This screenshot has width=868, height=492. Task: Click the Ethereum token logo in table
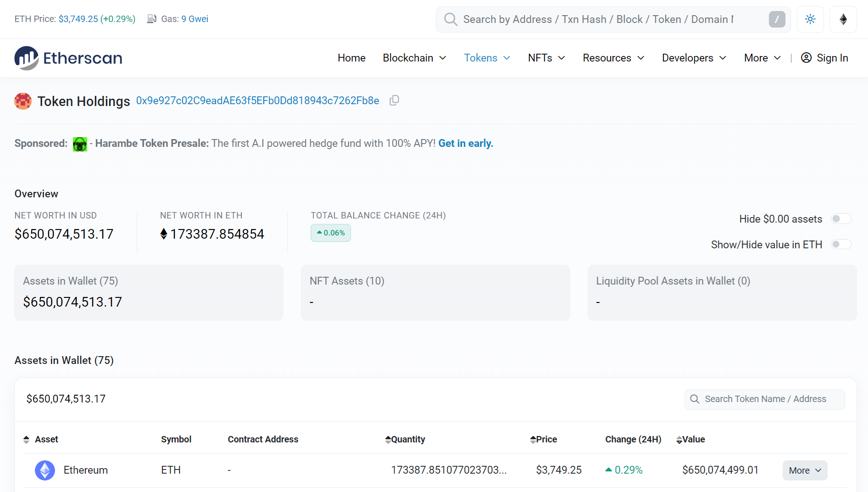tap(45, 470)
